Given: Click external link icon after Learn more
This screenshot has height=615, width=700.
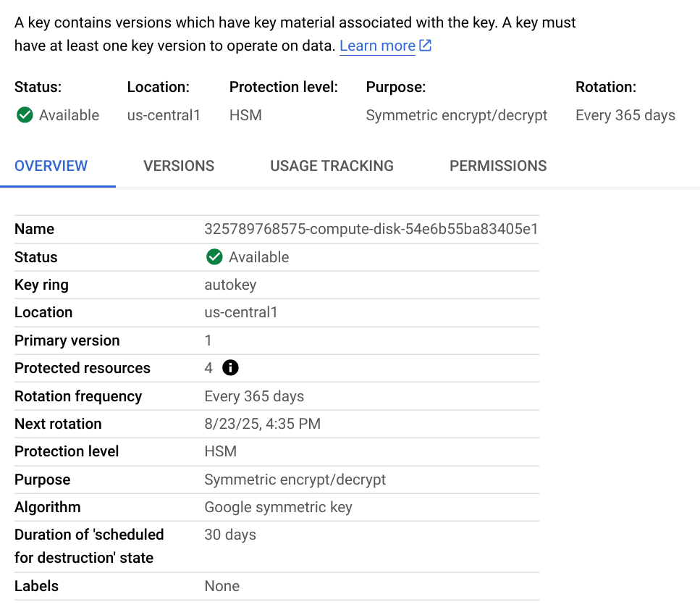Looking at the screenshot, I should click(x=426, y=46).
